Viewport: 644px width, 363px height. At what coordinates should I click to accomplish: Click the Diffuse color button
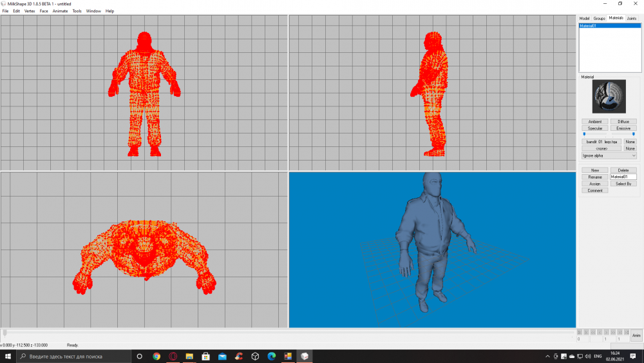[623, 122]
